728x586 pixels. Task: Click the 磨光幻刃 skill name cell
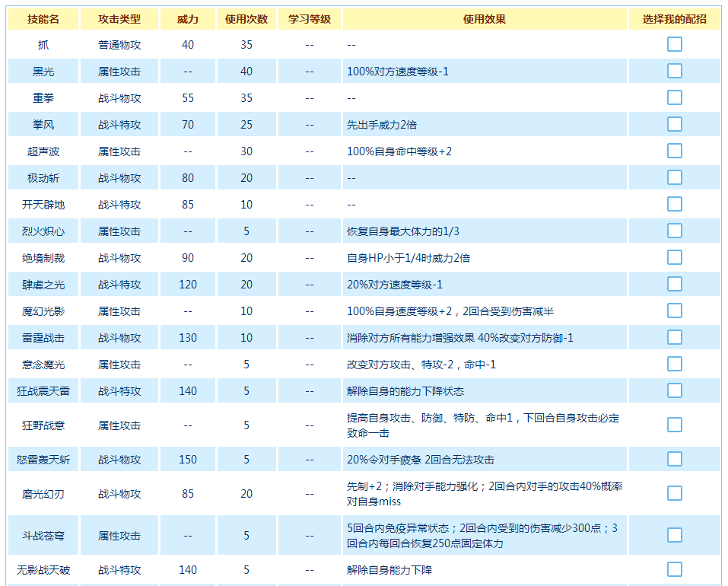(43, 494)
